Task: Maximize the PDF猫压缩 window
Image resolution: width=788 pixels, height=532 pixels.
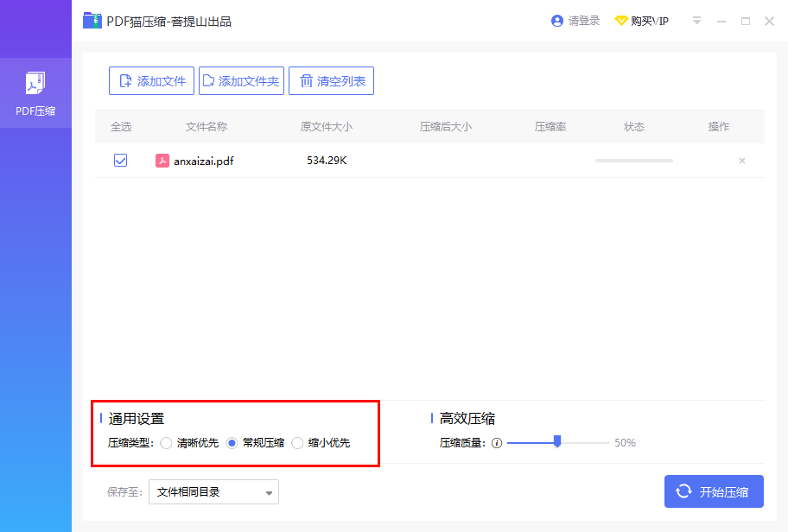Action: [x=746, y=21]
